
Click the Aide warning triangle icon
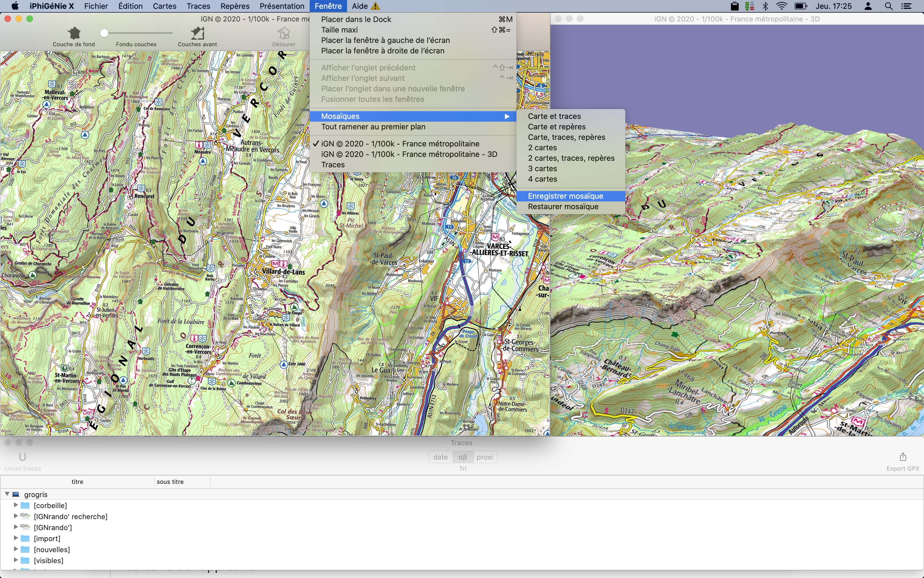pyautogui.click(x=376, y=6)
